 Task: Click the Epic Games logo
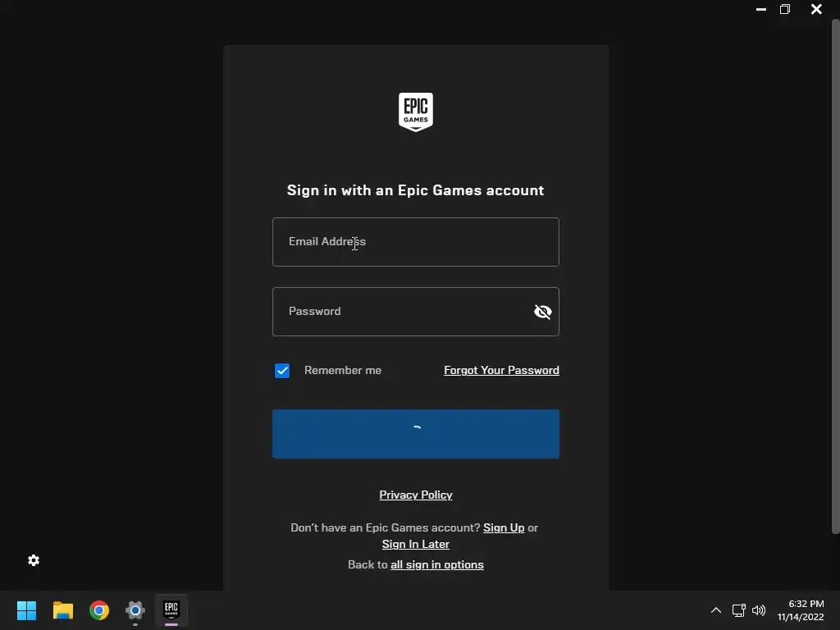click(416, 112)
